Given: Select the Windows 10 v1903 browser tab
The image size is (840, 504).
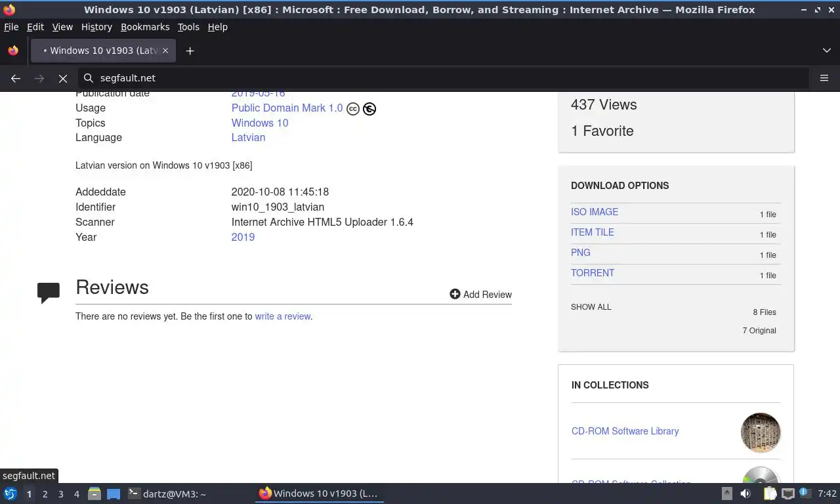Looking at the screenshot, I should pyautogui.click(x=104, y=51).
